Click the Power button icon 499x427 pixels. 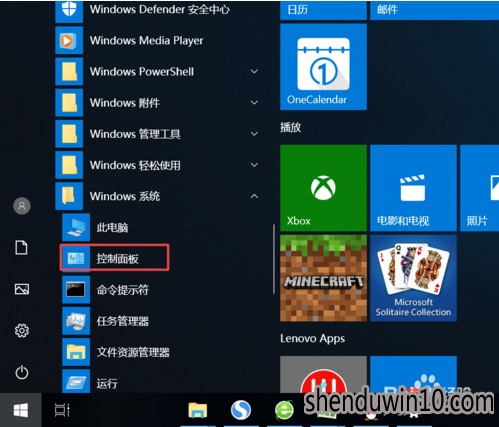click(x=22, y=372)
